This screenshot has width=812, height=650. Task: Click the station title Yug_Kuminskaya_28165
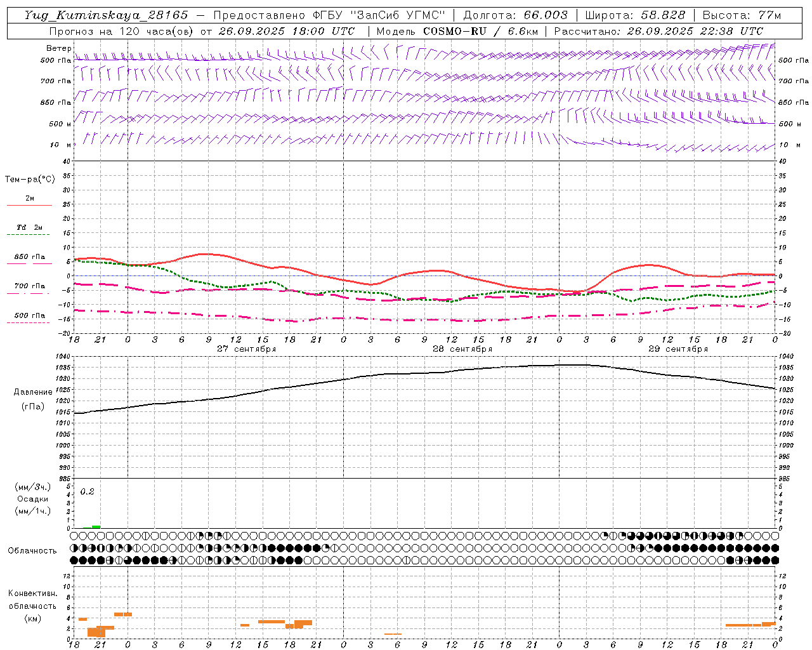[107, 15]
